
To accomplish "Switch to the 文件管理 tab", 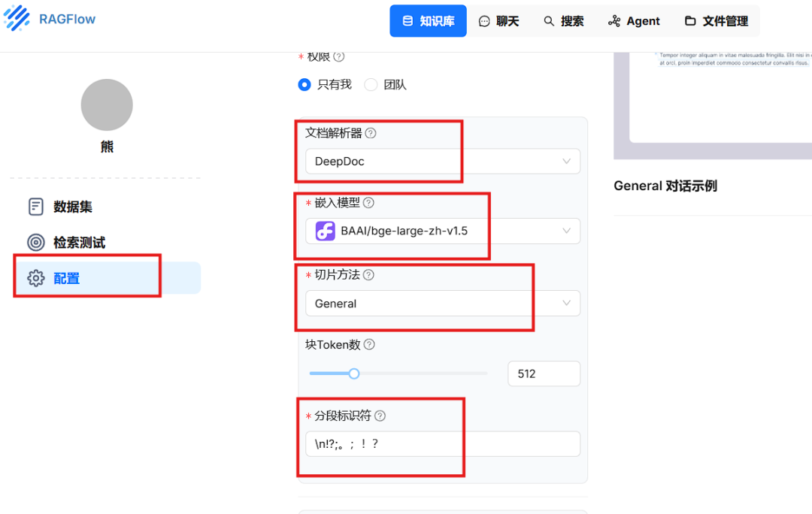I will click(x=717, y=21).
